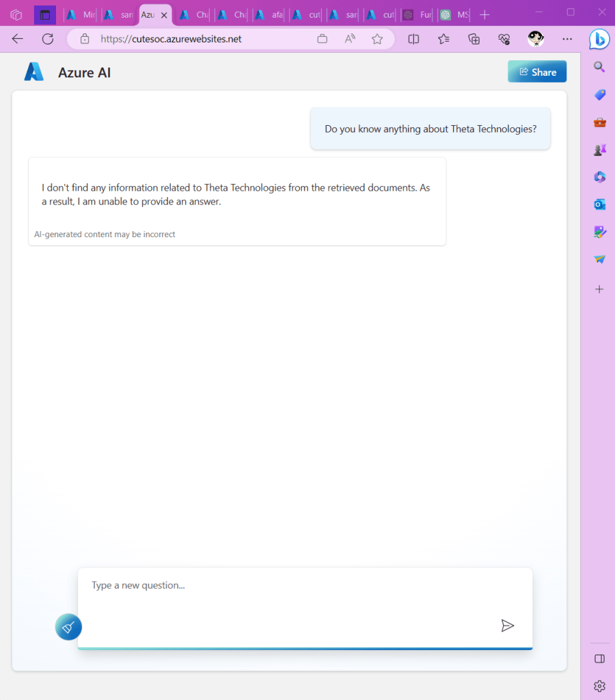The image size is (615, 700).
Task: Open a new browser tab
Action: 484,14
